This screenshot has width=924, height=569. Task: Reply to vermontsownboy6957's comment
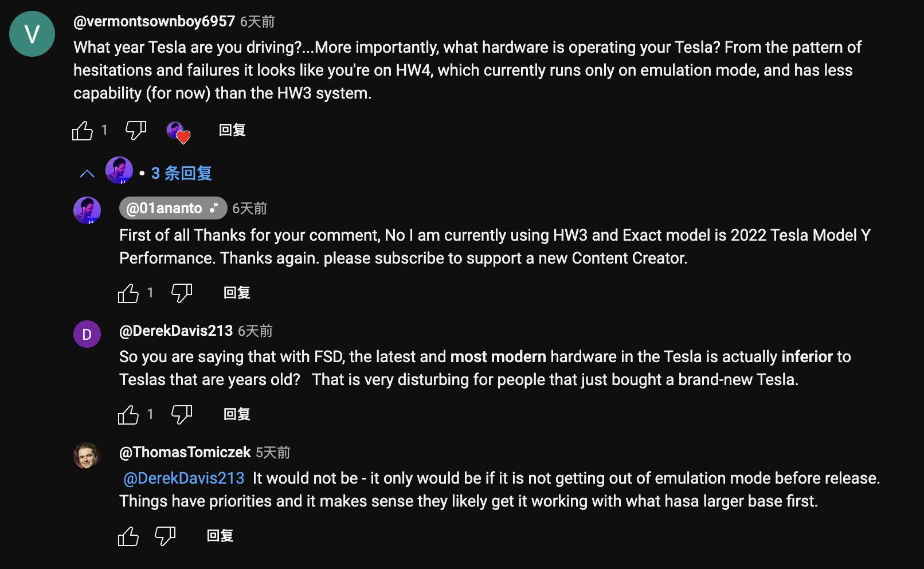(232, 131)
